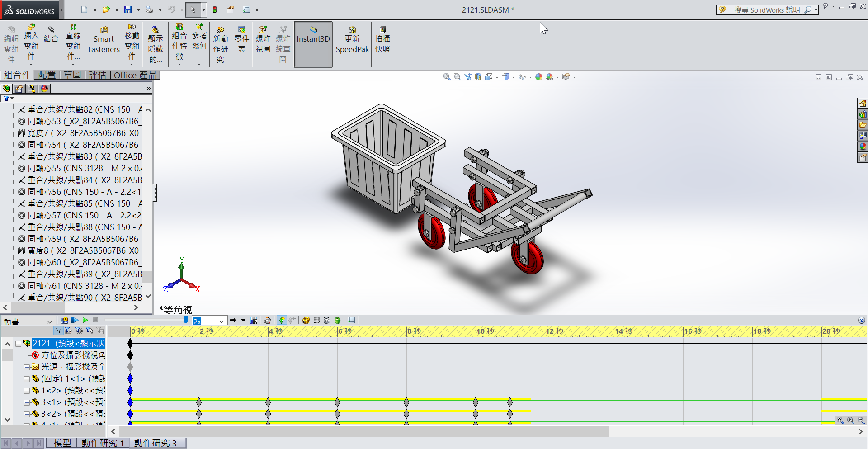The width and height of the screenshot is (868, 449).
Task: Click the playback time slider handle
Action: click(186, 320)
